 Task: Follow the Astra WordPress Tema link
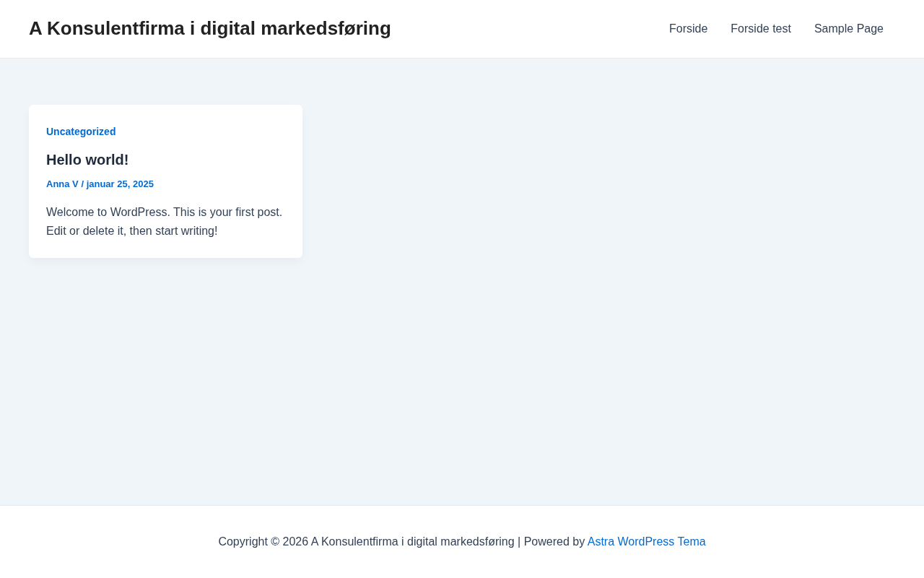click(x=646, y=542)
